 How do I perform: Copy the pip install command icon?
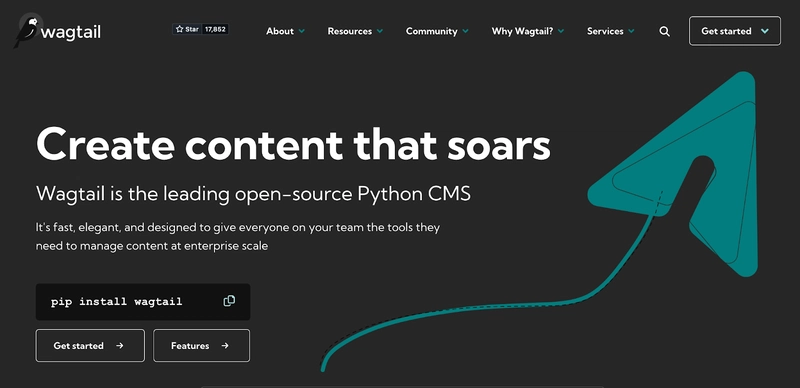[x=230, y=301]
